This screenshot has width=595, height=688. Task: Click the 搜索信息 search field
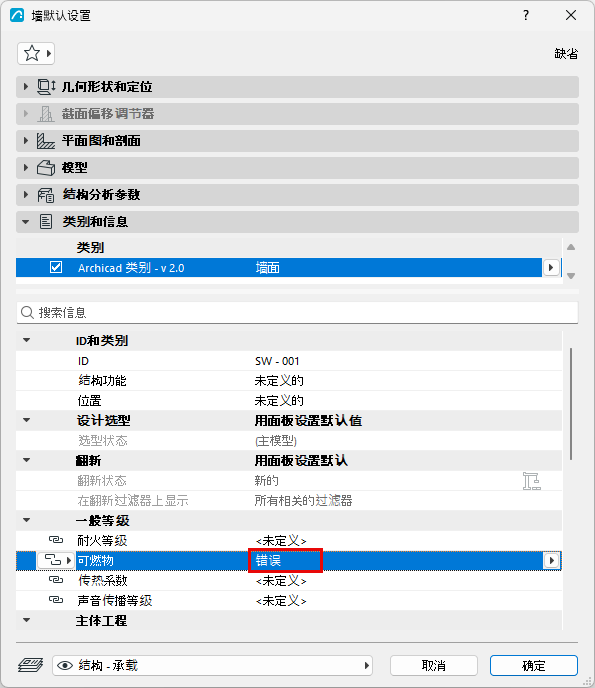[x=297, y=312]
